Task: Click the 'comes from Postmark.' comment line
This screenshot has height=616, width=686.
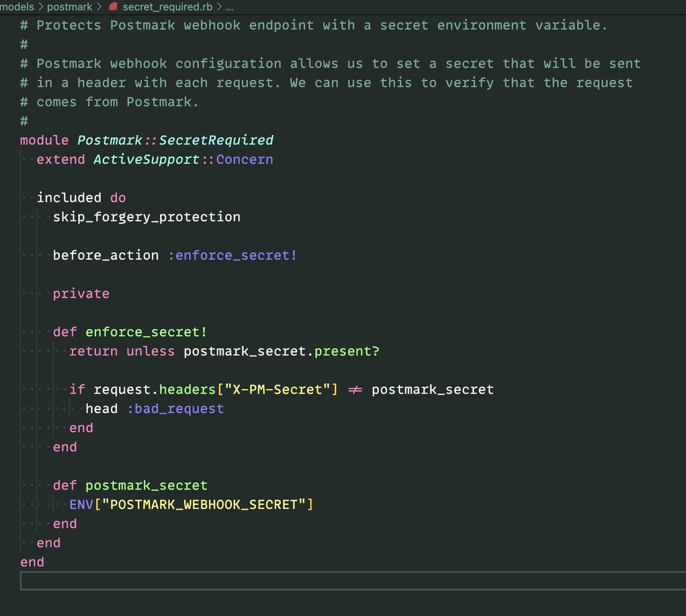Action: [x=109, y=102]
